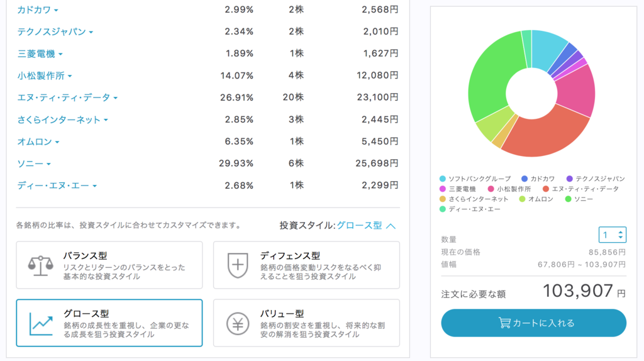Select the グロース型 investment style card
This screenshot has height=361, width=644.
(x=109, y=323)
